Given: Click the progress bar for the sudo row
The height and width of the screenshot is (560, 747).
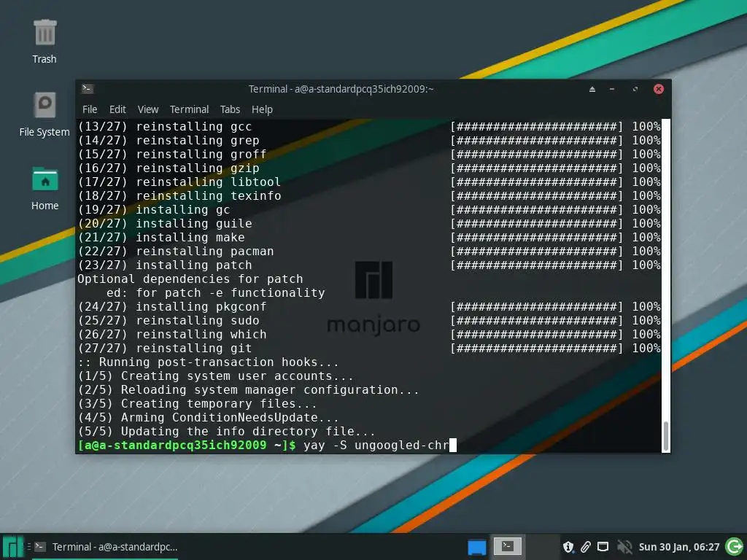Looking at the screenshot, I should pos(536,321).
